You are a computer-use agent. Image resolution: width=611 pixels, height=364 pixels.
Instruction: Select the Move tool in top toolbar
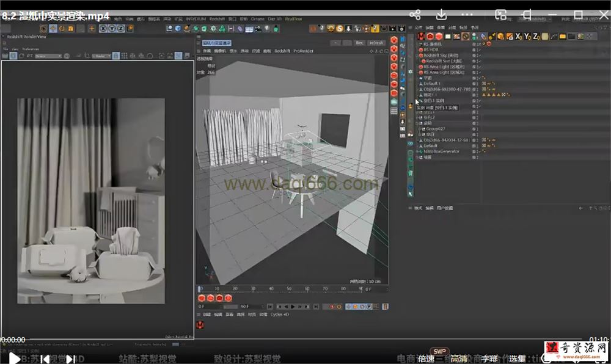[53, 29]
